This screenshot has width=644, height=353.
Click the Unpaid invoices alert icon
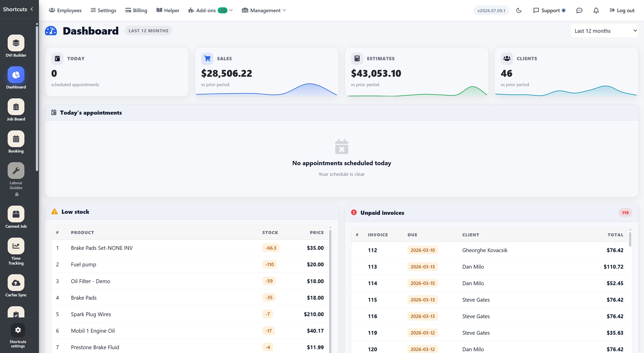pyautogui.click(x=354, y=212)
